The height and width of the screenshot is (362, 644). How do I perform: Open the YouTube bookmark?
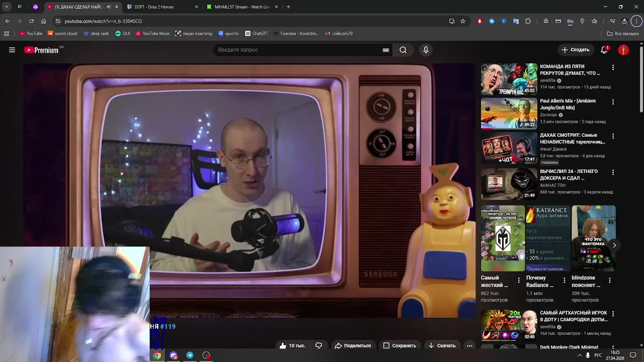tap(31, 34)
